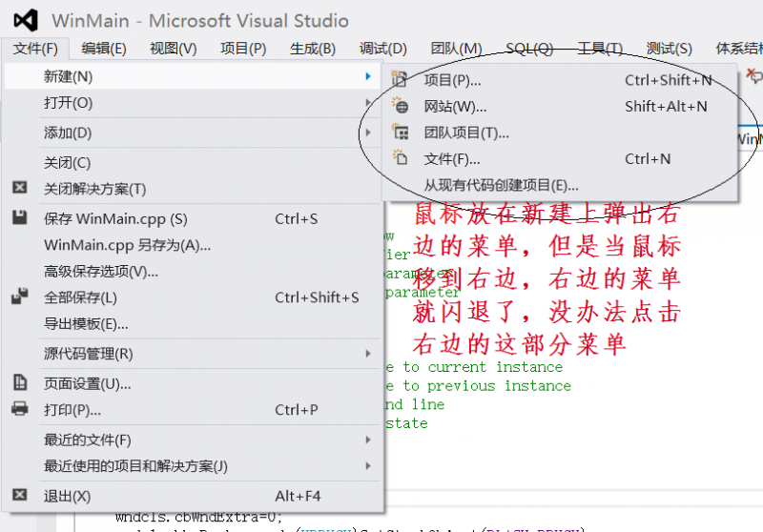Open the 工具(T) menu
The image size is (763, 532).
pyautogui.click(x=600, y=49)
